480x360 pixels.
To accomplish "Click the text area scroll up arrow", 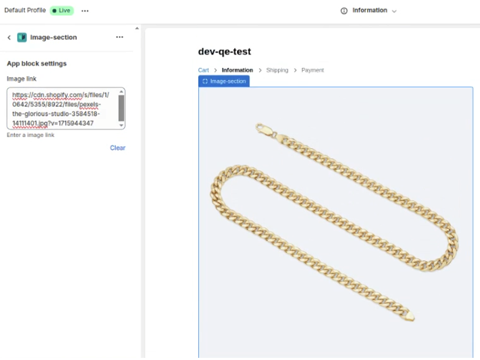I will [x=121, y=91].
